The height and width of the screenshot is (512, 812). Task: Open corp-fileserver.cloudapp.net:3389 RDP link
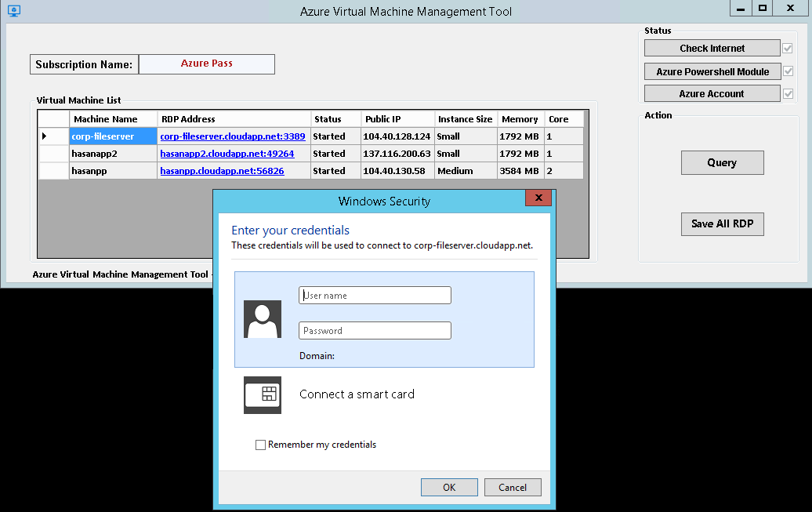233,136
